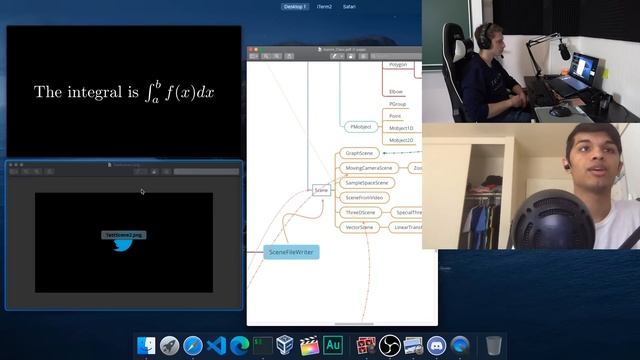Click zoom out in PDF window toolbar
The image size is (640, 360).
click(266, 56)
